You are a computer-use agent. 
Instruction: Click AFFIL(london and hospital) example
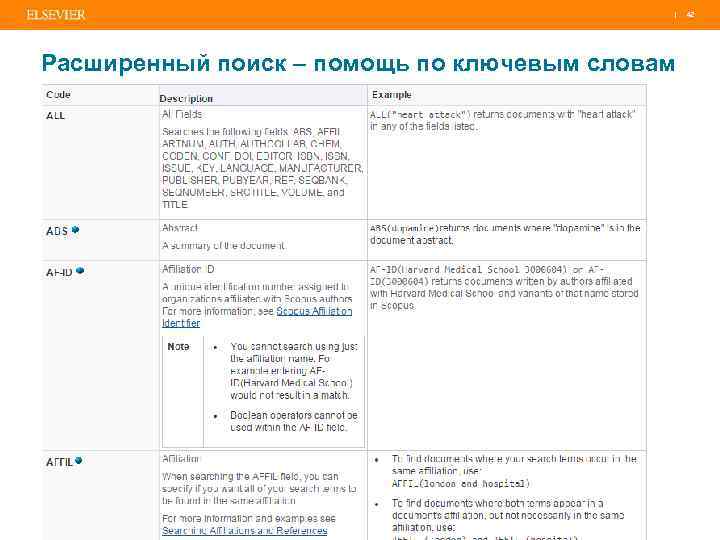(x=461, y=484)
